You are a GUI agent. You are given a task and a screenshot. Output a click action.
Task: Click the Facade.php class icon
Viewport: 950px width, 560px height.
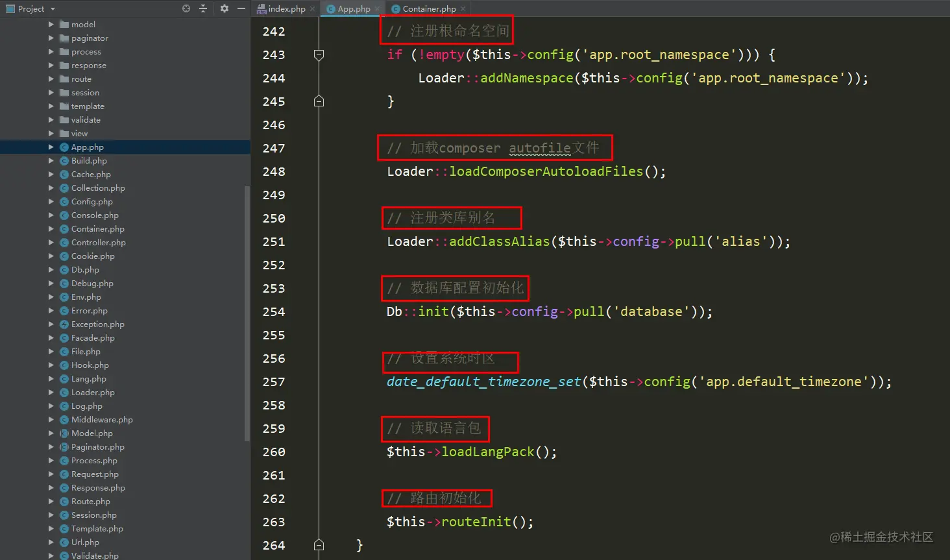tap(64, 338)
